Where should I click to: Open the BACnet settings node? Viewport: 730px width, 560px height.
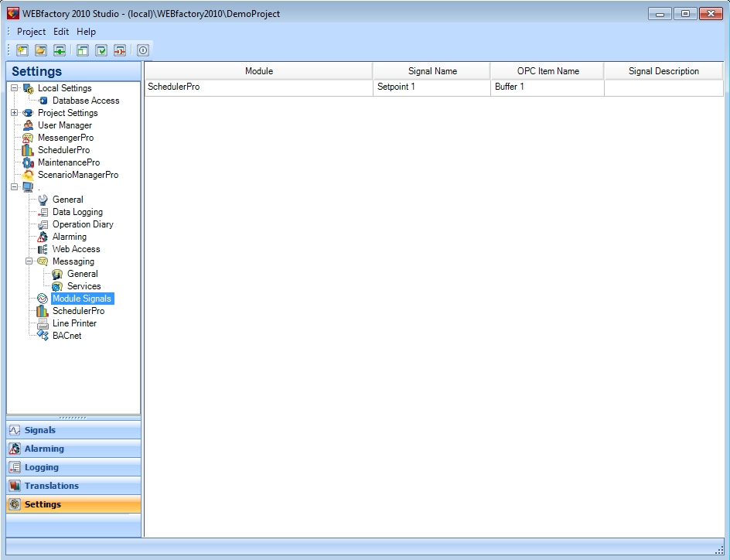67,336
